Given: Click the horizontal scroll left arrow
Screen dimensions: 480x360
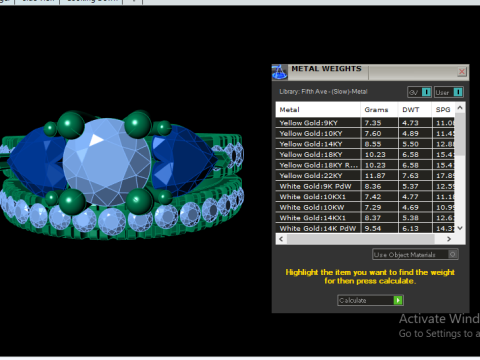Looking at the screenshot, I should [x=281, y=239].
